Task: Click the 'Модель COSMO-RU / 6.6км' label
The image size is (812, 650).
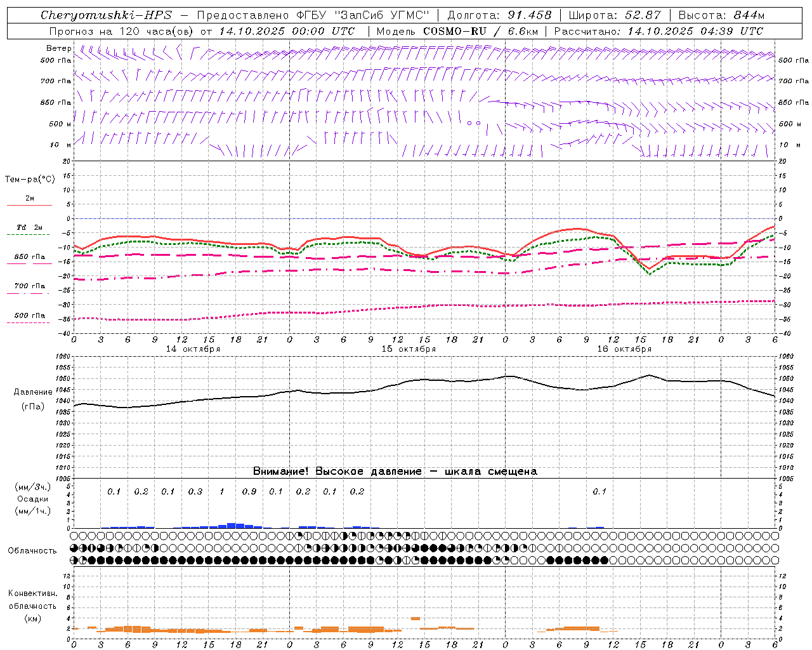Action: [457, 31]
